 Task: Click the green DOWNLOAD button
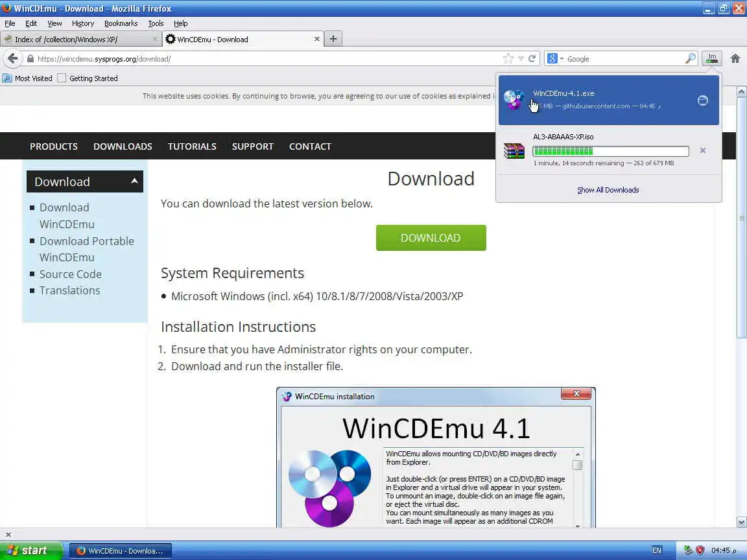431,238
